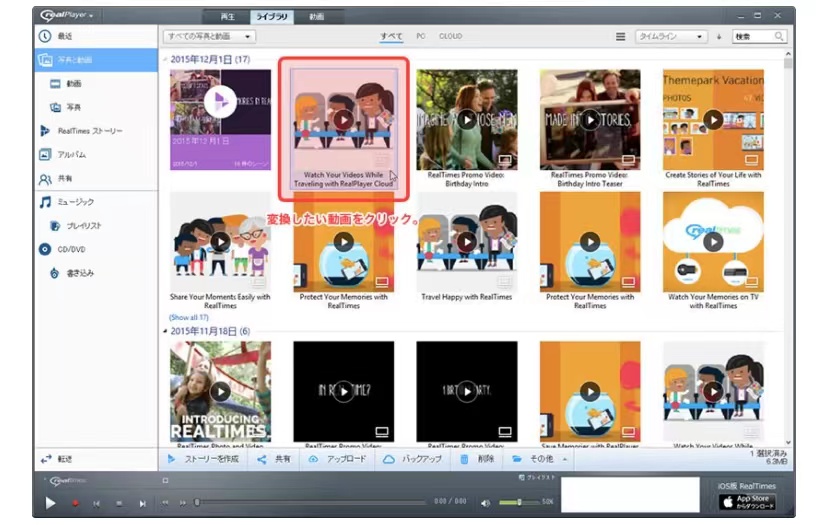Click the バックアップ backup button
Viewport: 827px width, 525px height.
click(413, 459)
